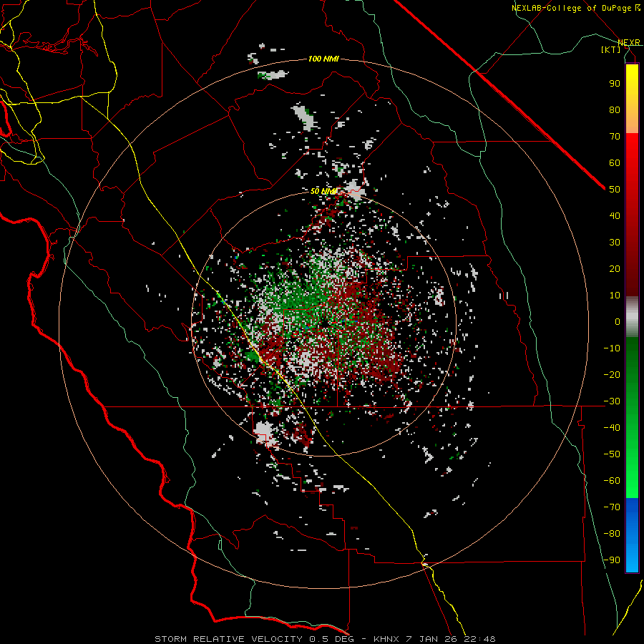Click the -90 value on the velocity scale
644x644 pixels.
point(612,560)
